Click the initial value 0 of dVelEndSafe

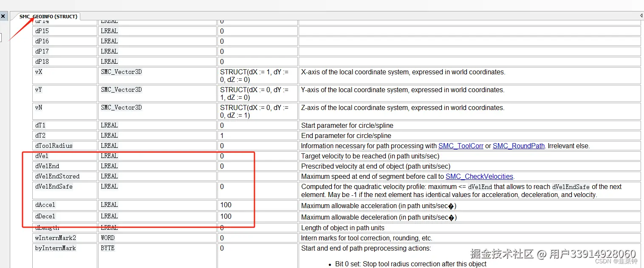[x=222, y=186]
